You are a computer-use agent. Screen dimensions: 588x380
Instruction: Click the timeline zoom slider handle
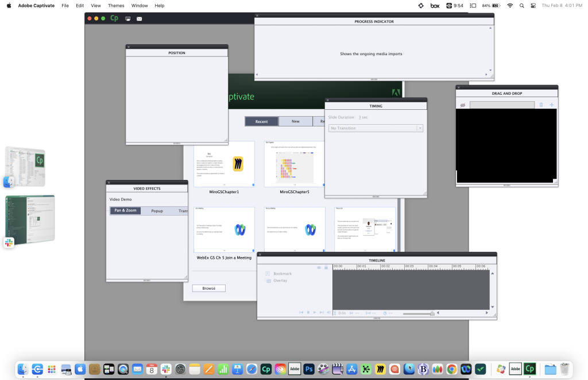pos(432,313)
